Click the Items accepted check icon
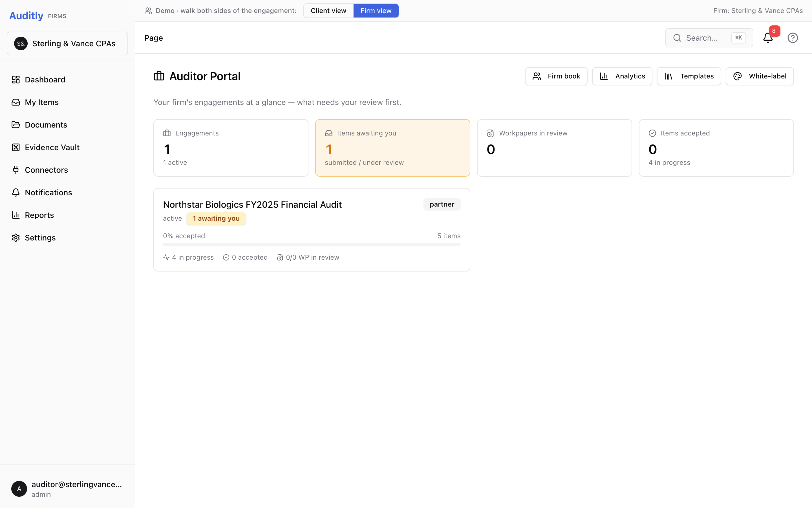Viewport: 812px width, 508px height. (x=652, y=133)
